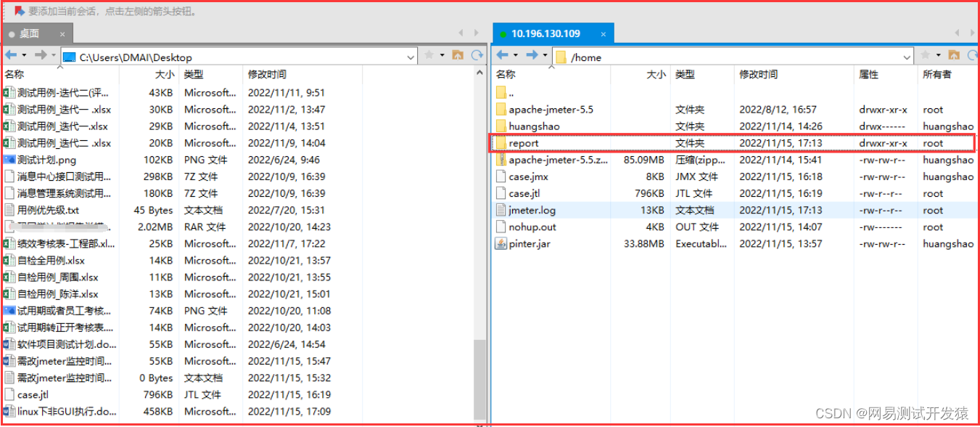Close the 10.196.130.109 tab

pos(603,34)
